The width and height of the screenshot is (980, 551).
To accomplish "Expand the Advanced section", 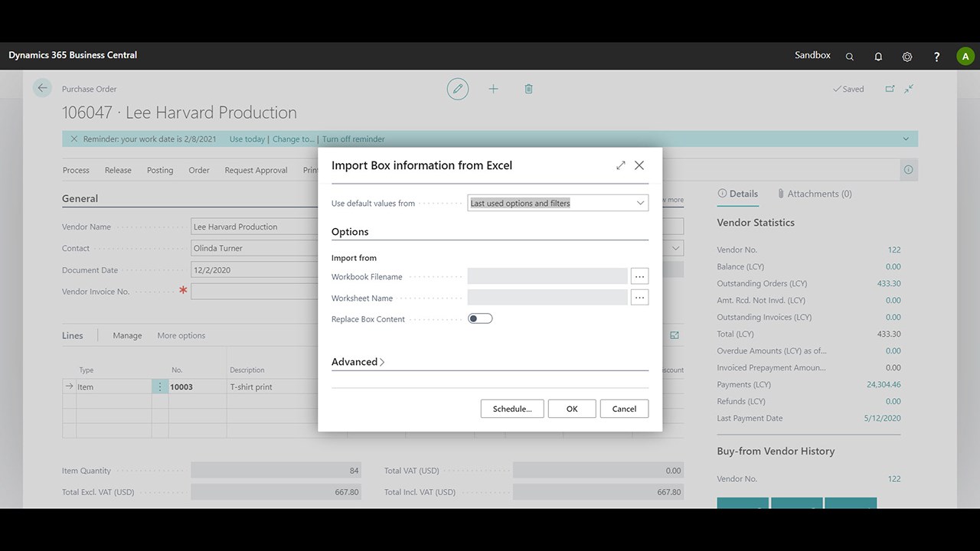I will click(358, 362).
